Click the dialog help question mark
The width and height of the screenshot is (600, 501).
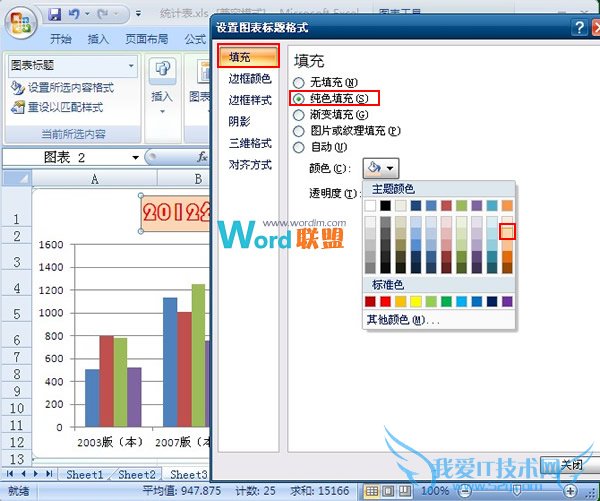tap(579, 28)
